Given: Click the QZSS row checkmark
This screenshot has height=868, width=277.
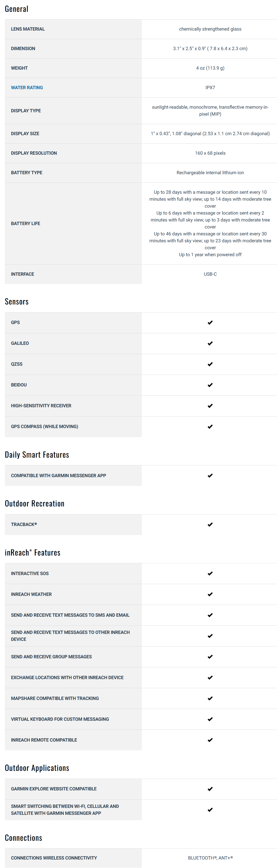Looking at the screenshot, I should pos(210,364).
